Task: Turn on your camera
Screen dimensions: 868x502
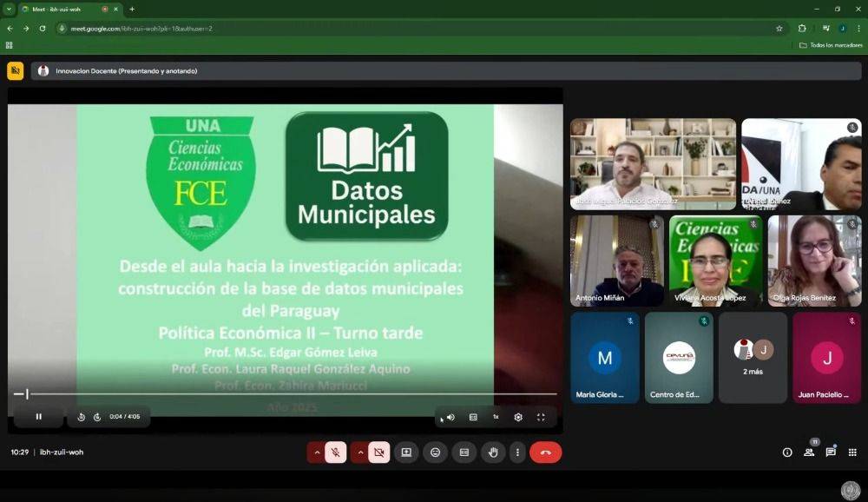Action: pyautogui.click(x=378, y=452)
